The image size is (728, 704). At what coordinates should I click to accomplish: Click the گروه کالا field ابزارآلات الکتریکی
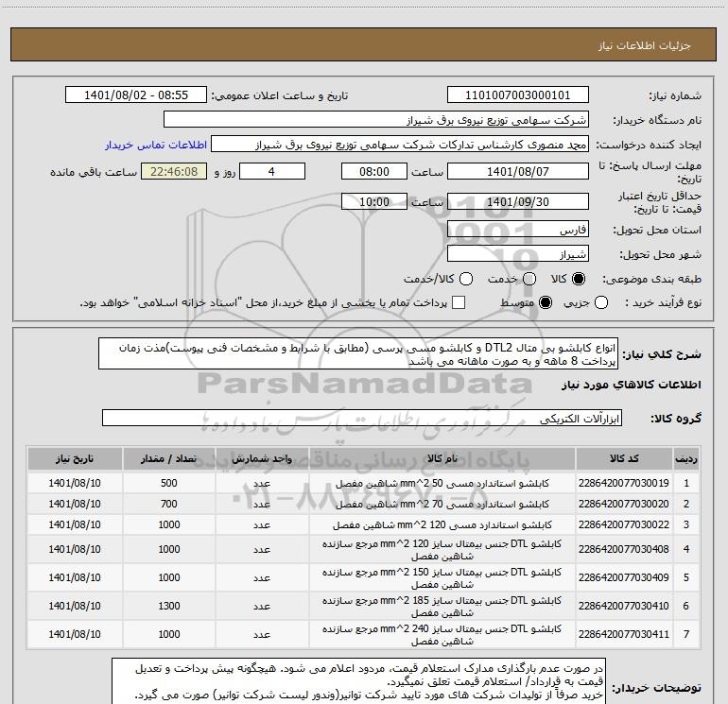point(362,418)
